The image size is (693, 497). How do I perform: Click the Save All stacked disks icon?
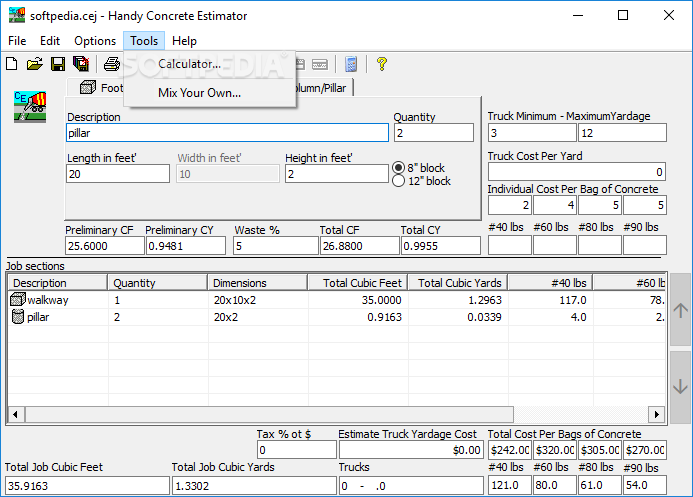(x=81, y=64)
